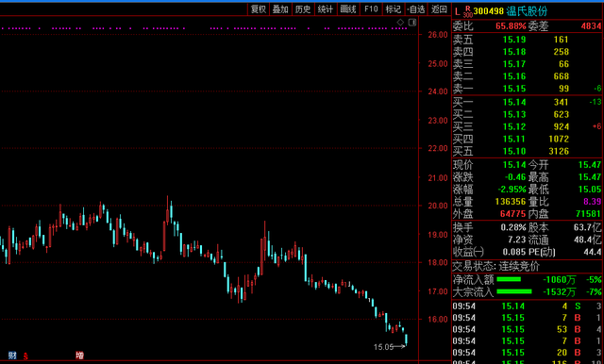Screen dimensions: 604x364
Task: Click the diamond icon above the chart
Action: (x=400, y=23)
